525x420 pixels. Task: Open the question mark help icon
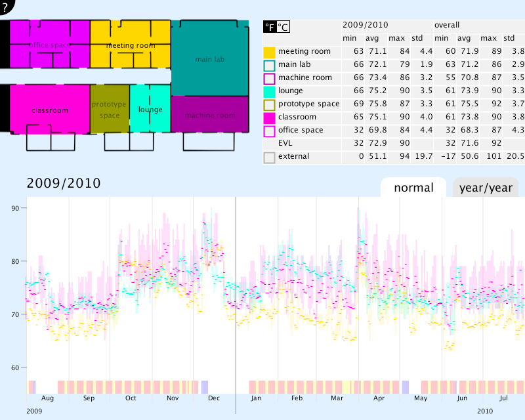(x=5, y=6)
